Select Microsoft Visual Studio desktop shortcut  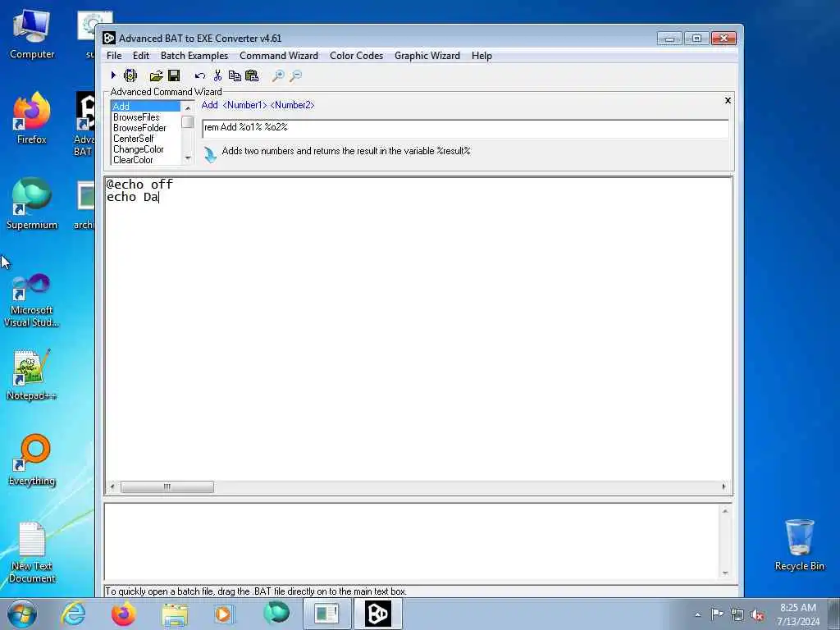point(32,300)
